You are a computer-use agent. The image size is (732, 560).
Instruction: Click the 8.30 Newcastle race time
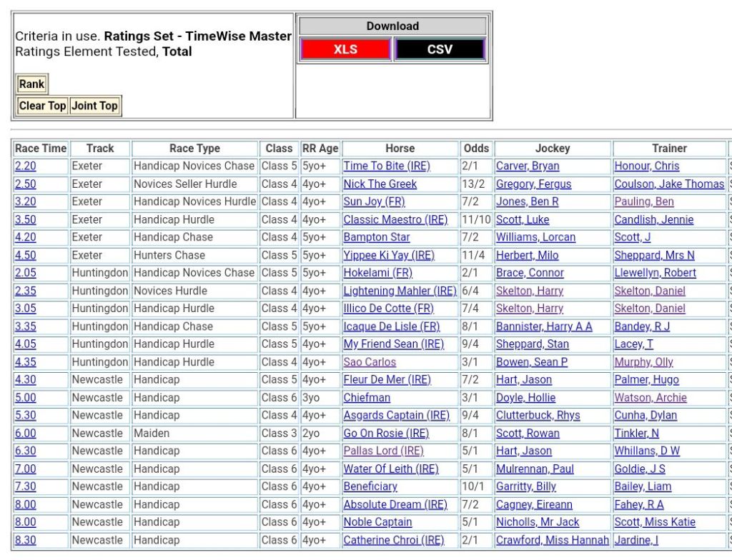[x=25, y=540]
